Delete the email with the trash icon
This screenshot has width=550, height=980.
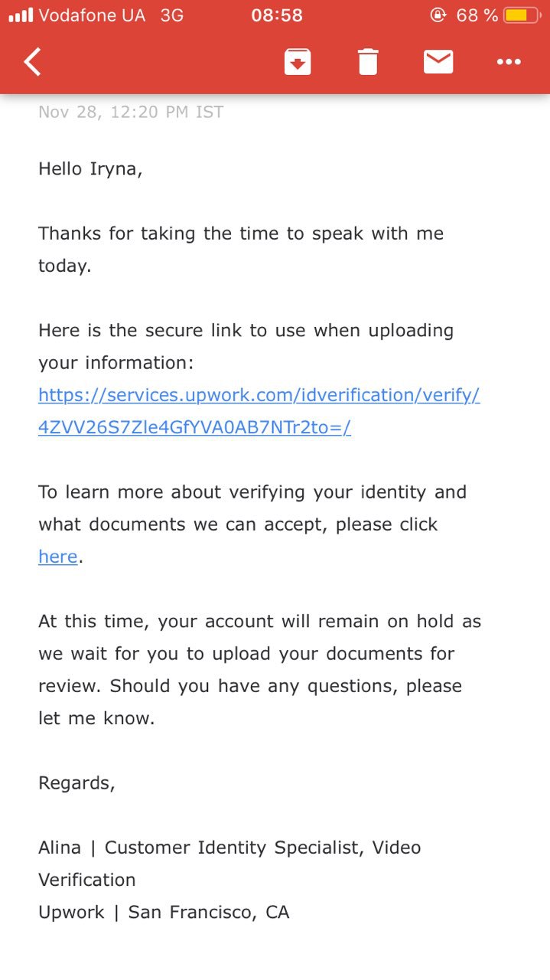click(368, 62)
